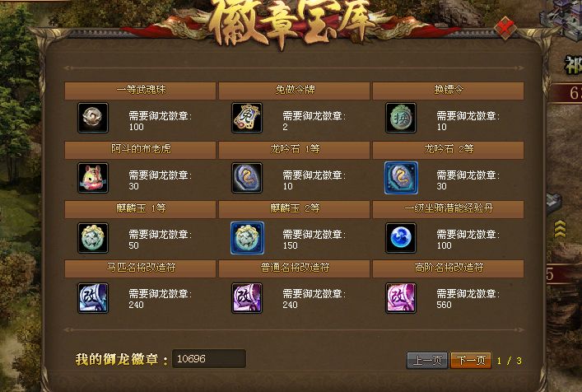This screenshot has width=582, height=392.
Task: Select the 一等武魂珠 item icon
Action: click(93, 118)
